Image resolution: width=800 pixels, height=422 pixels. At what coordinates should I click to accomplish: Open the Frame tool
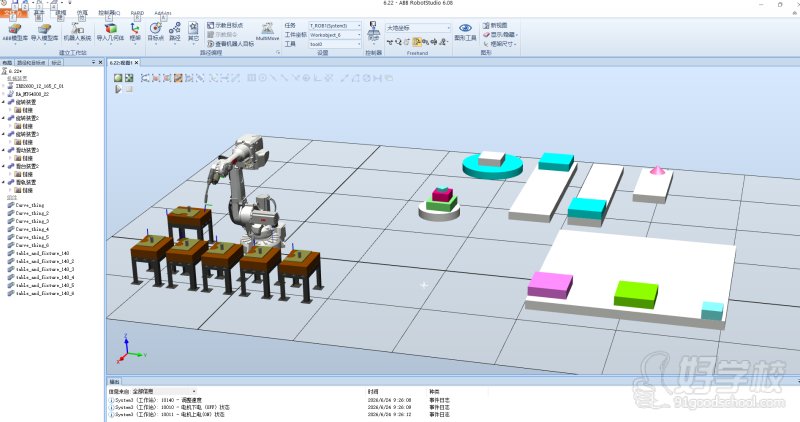tap(135, 32)
